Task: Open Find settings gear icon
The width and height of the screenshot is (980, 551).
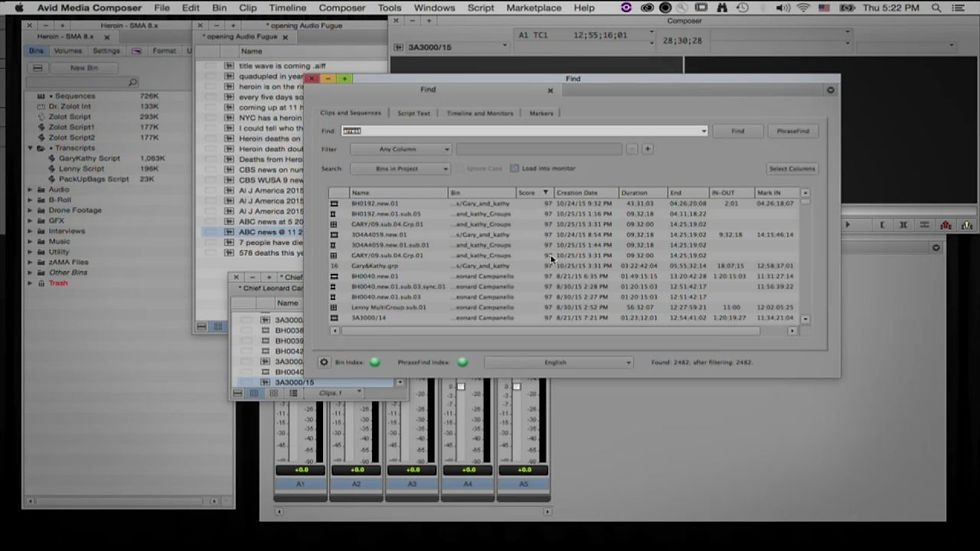Action: pos(324,362)
